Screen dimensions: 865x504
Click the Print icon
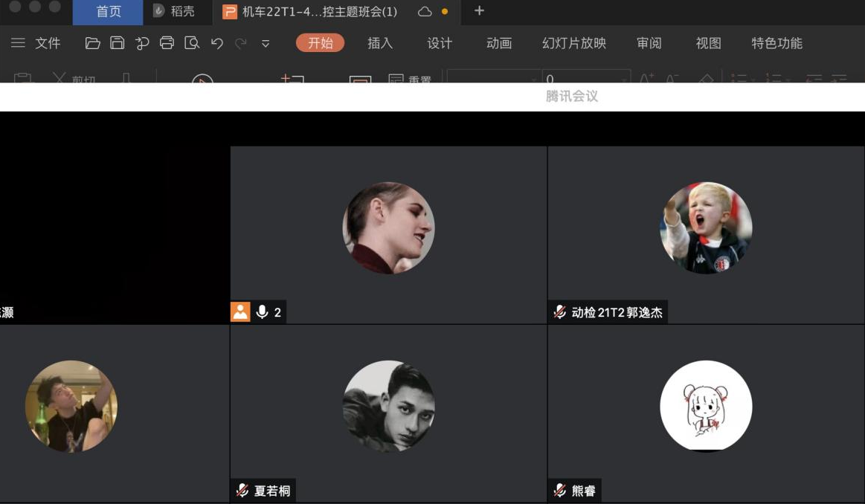tap(167, 43)
